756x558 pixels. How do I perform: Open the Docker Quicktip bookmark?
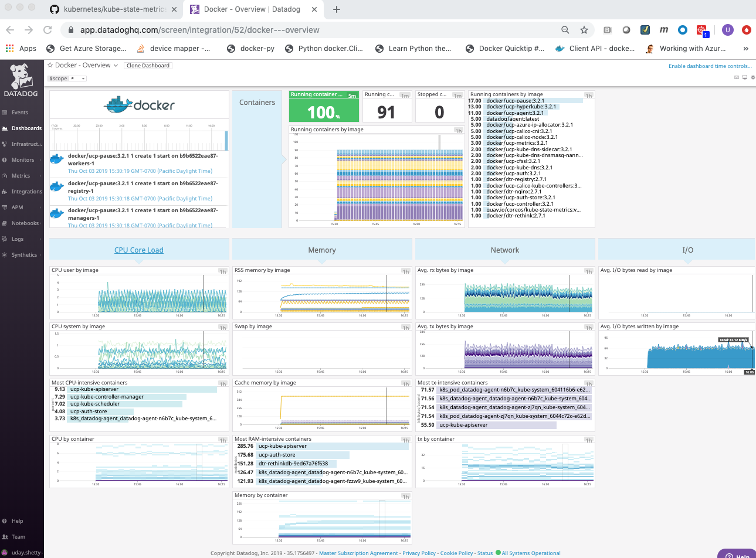pos(505,49)
